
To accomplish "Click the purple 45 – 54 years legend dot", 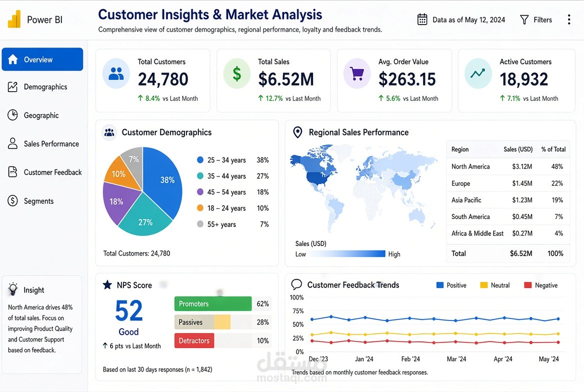I will tap(200, 192).
